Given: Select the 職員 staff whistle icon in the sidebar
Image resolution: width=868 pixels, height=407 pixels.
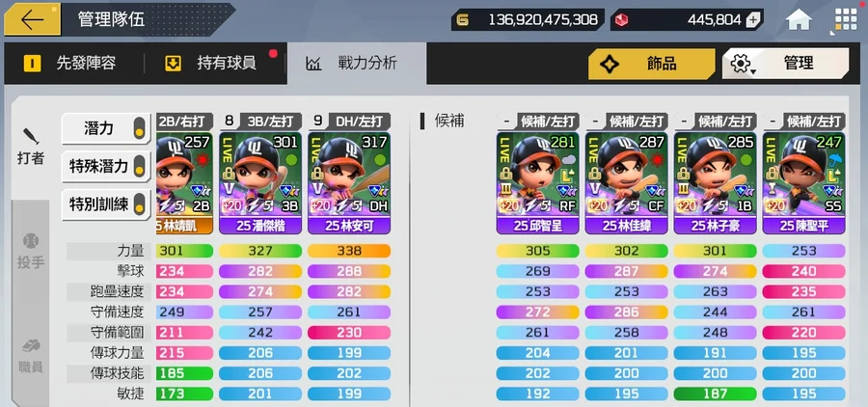Looking at the screenshot, I should point(31,355).
